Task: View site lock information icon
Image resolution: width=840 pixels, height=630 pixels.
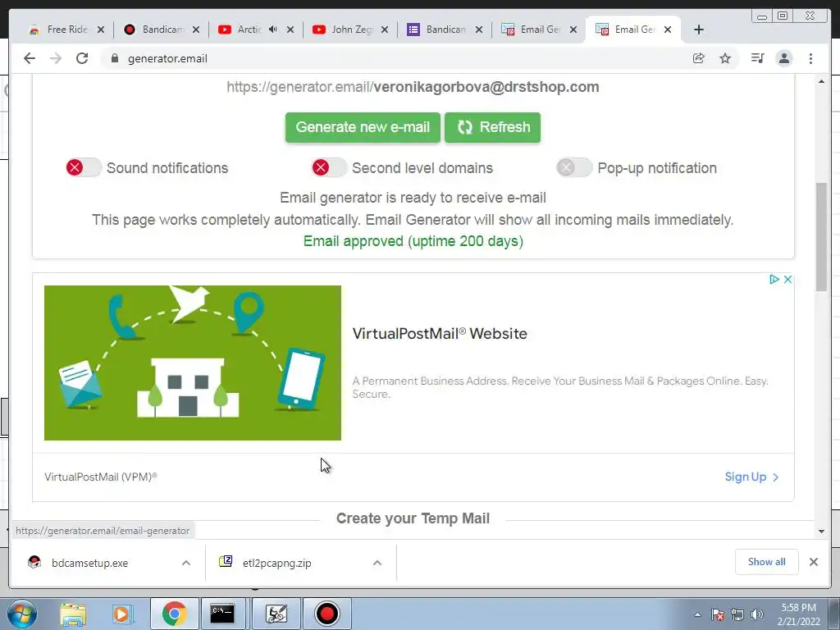Action: tap(114, 58)
